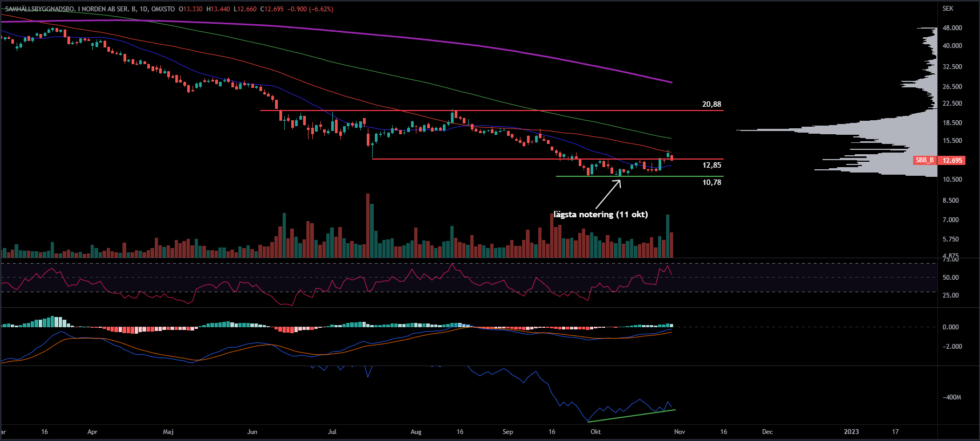Click the 48.000 label on the price axis

[952, 28]
